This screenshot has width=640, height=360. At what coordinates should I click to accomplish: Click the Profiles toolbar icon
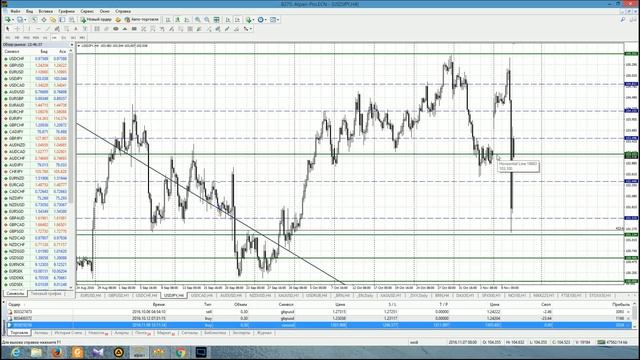click(19, 20)
